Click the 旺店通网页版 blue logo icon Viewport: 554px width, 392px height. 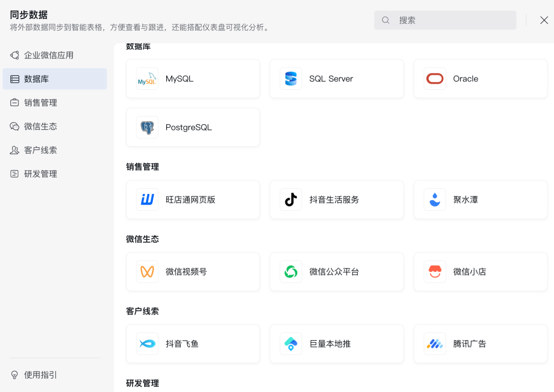coord(147,200)
